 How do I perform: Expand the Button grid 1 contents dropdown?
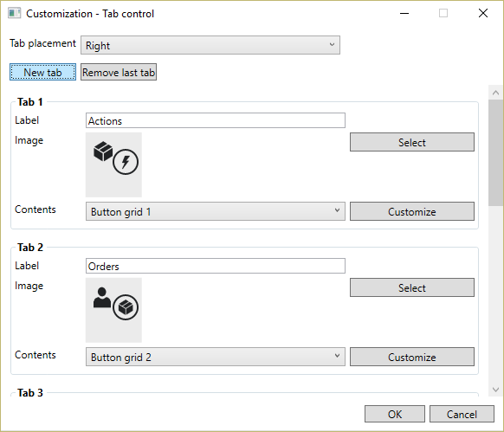pyautogui.click(x=216, y=211)
